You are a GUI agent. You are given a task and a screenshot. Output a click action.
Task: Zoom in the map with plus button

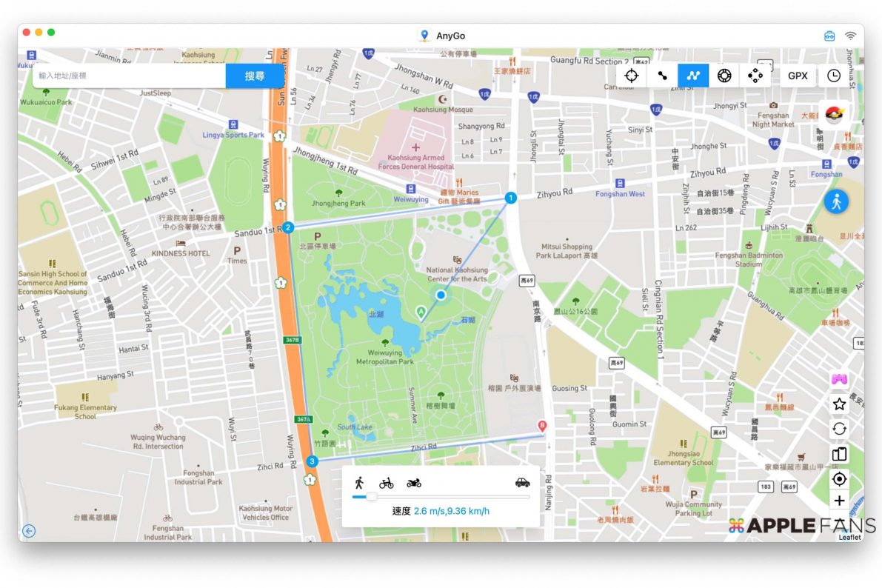tap(839, 501)
